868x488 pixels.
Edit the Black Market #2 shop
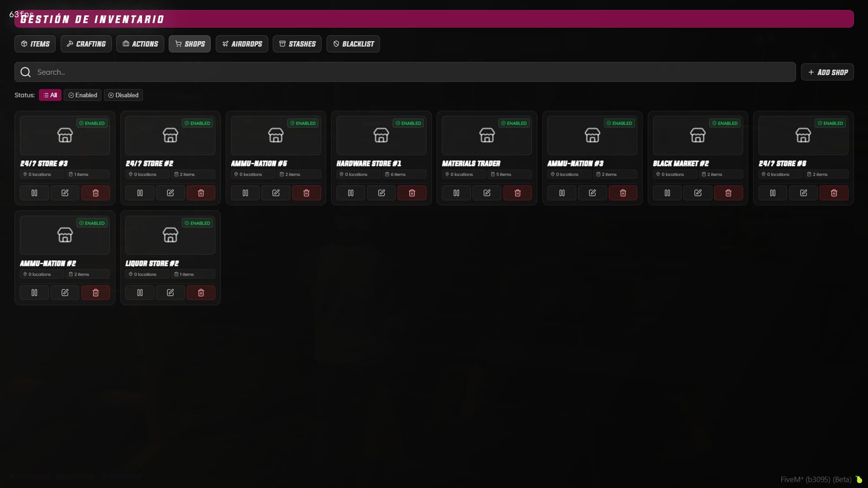[x=697, y=193]
